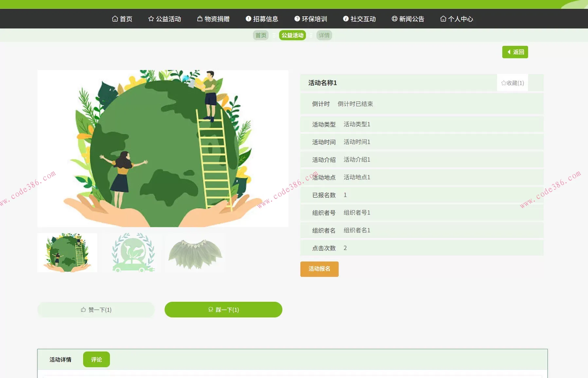Click the donation bag icon next to 物资捐赠
Image resolution: width=588 pixels, height=378 pixels.
[x=200, y=19]
